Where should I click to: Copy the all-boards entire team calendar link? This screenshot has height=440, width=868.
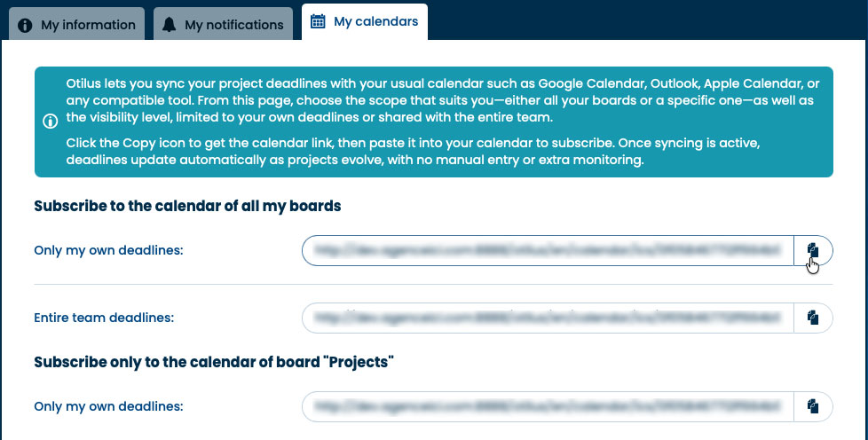[812, 317]
